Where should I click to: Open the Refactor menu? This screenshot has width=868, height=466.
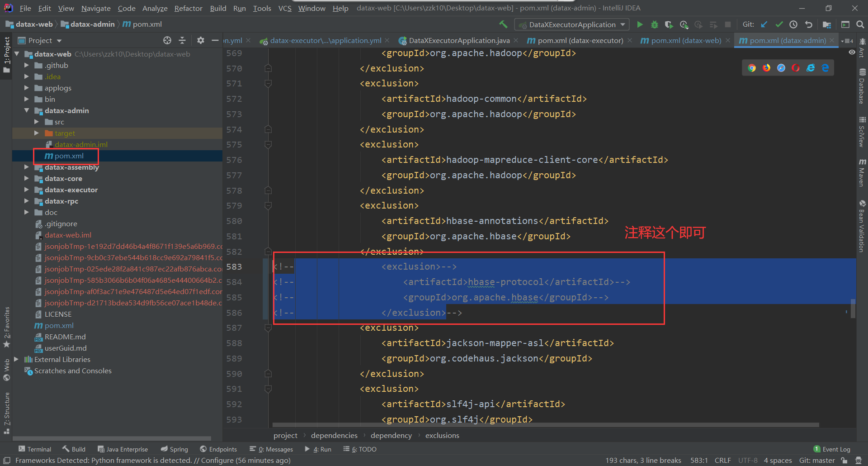click(x=189, y=8)
